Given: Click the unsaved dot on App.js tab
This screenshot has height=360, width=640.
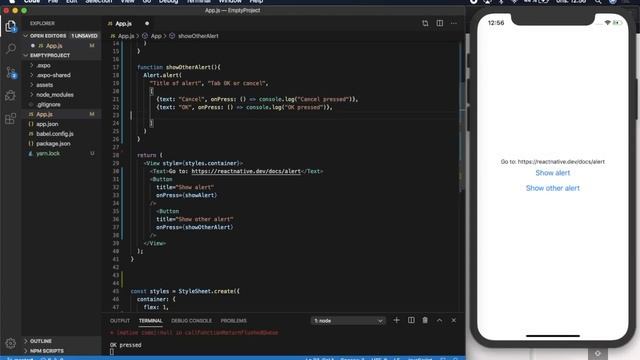Looking at the screenshot, I should [x=147, y=23].
